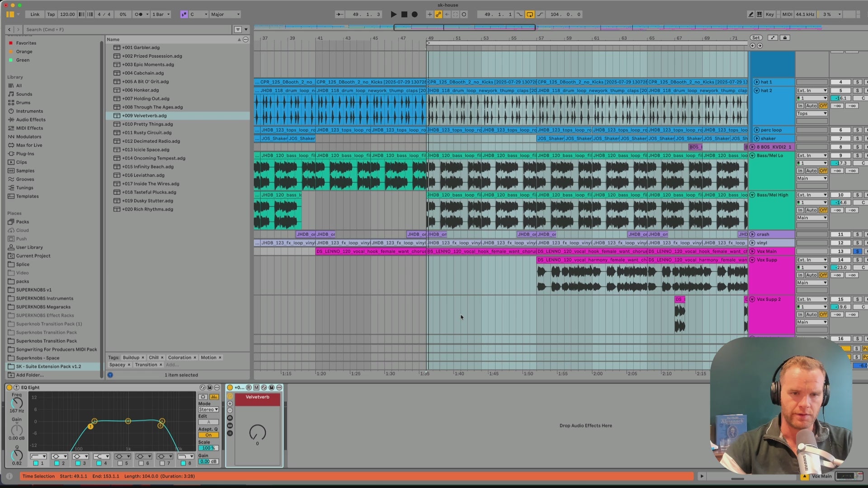Screen dimensions: 868x488
Task: Toggle the Arrangement Loop switch
Action: coord(529,14)
